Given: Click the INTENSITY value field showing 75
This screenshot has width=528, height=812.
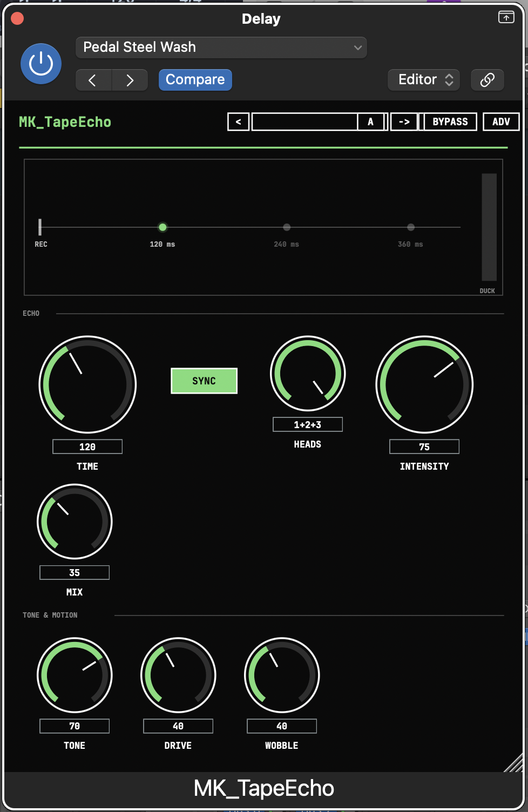Looking at the screenshot, I should 424,447.
